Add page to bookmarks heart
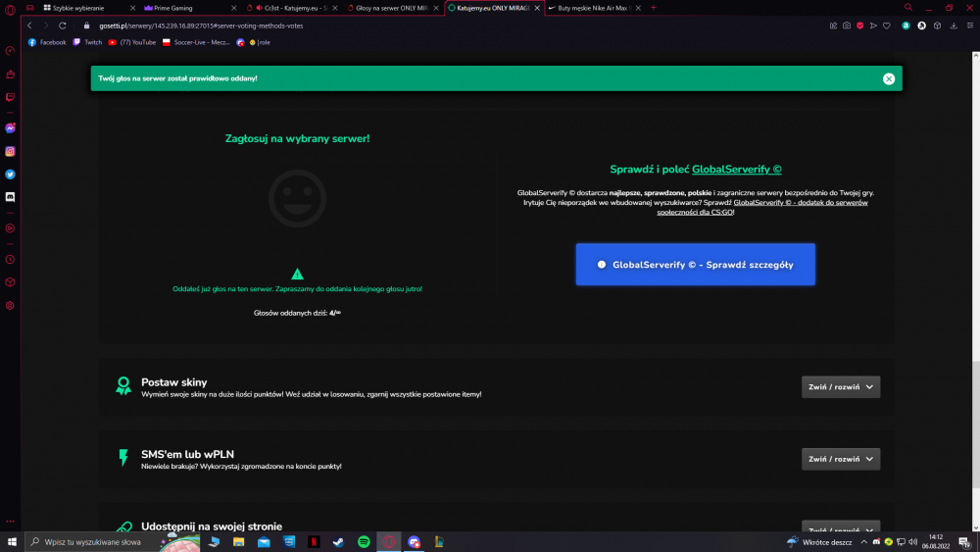 point(886,25)
